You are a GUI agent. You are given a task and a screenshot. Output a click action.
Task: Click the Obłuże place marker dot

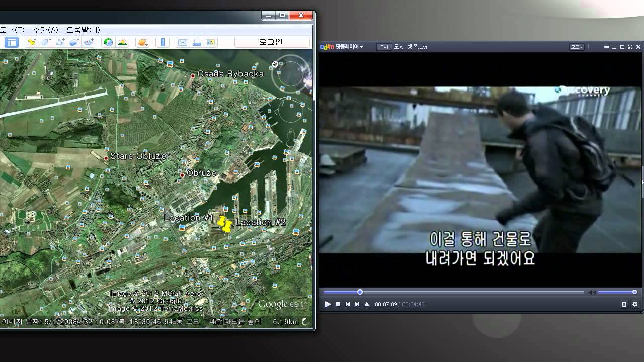[x=182, y=175]
